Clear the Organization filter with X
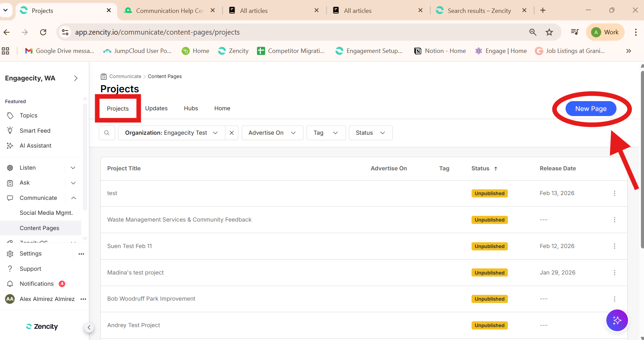 (x=232, y=133)
